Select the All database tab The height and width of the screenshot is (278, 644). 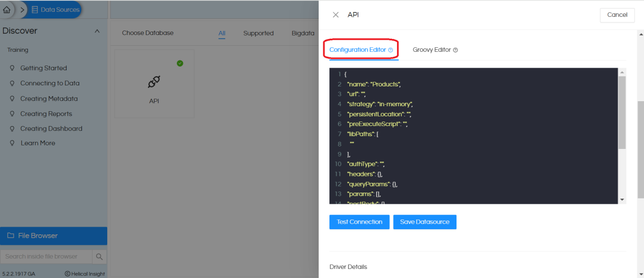(x=222, y=34)
